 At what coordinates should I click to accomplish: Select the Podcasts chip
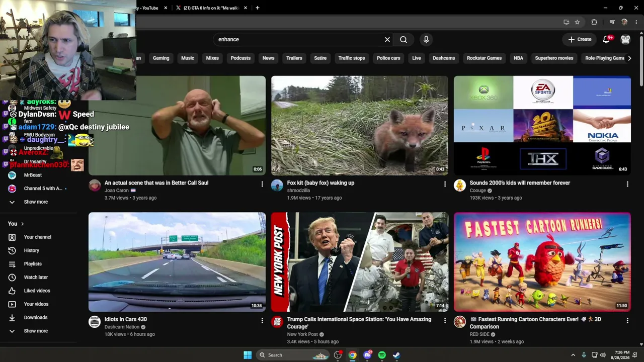(x=240, y=58)
